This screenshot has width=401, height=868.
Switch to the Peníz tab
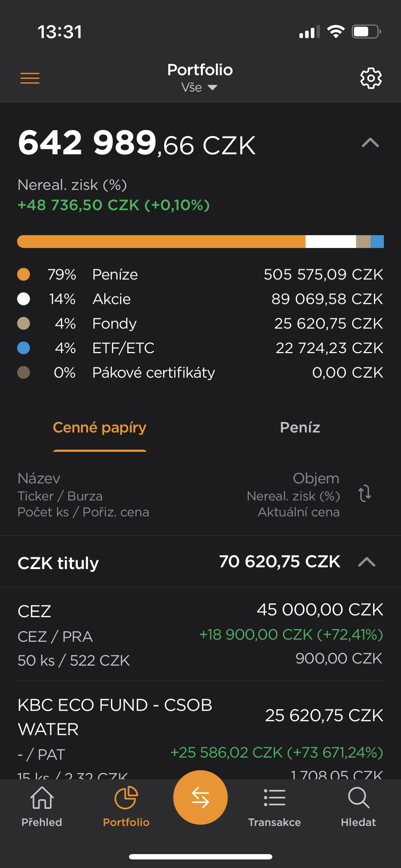300,428
